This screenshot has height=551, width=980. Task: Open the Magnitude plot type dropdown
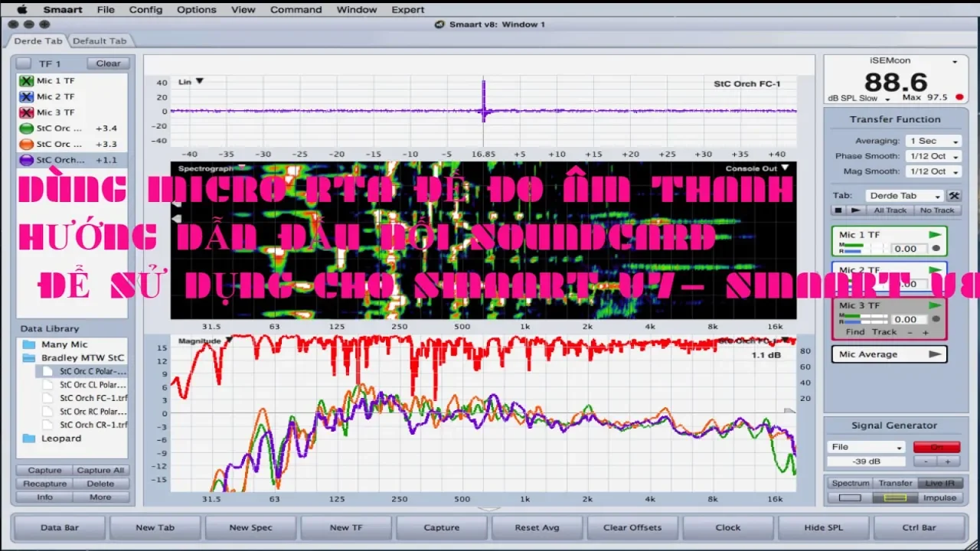tap(204, 341)
